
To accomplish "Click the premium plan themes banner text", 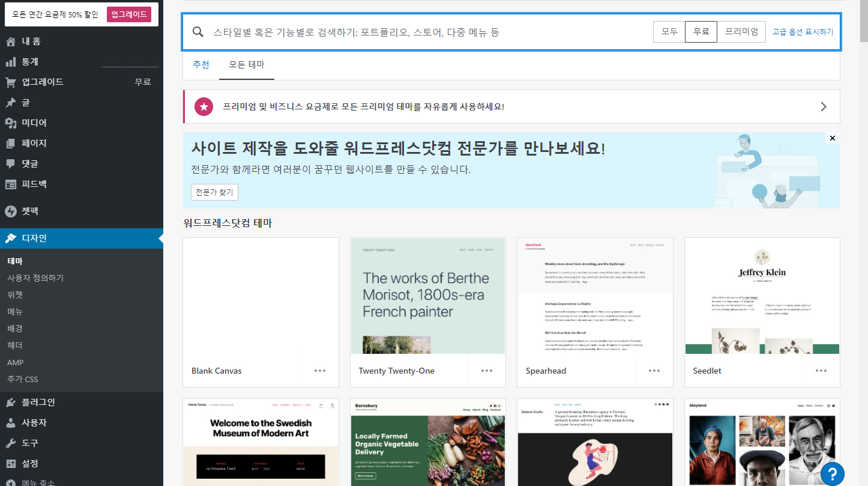I will point(364,107).
